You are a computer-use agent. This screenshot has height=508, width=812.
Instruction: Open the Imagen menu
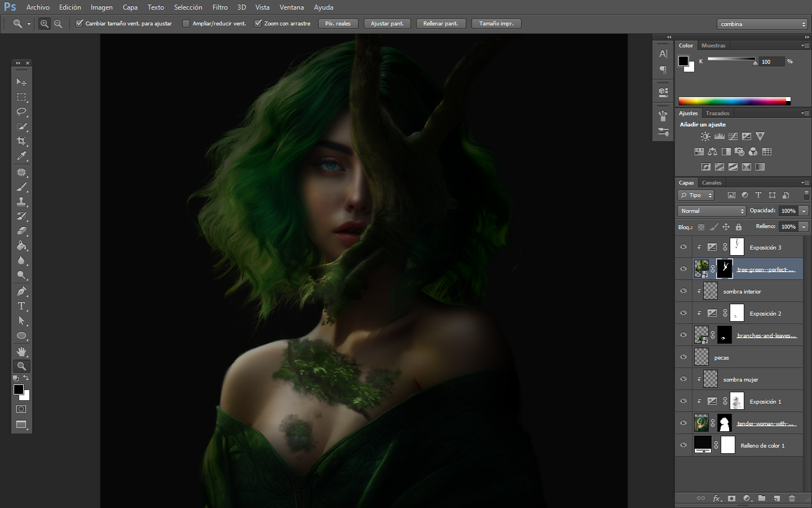click(101, 7)
